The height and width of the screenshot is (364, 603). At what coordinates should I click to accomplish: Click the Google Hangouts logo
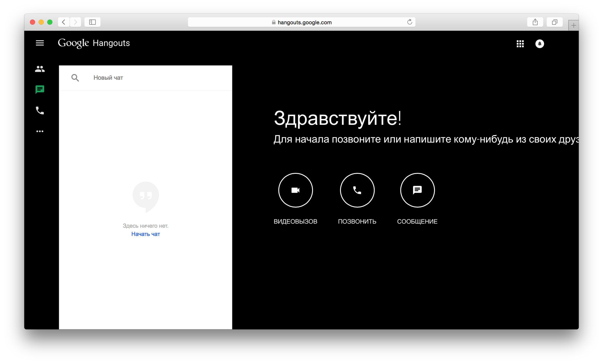(94, 43)
